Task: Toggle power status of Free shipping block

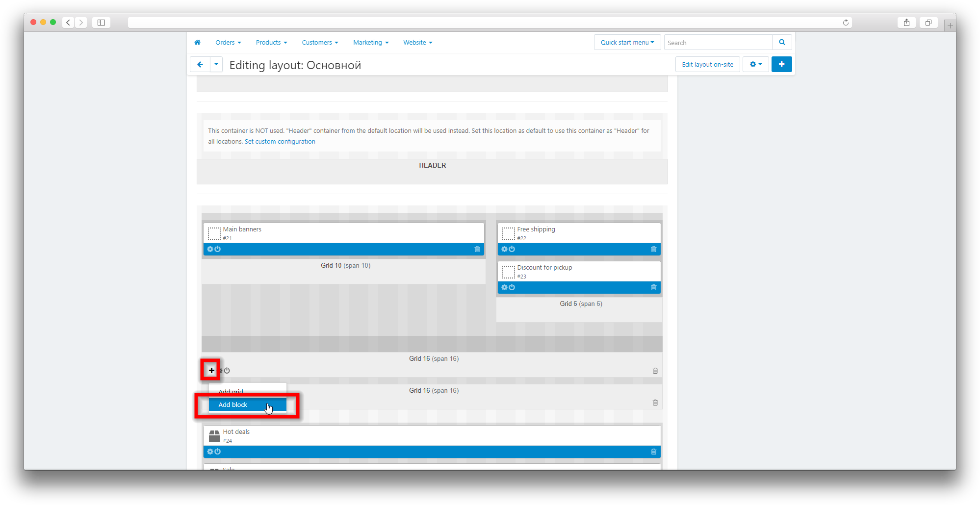Action: coord(512,249)
